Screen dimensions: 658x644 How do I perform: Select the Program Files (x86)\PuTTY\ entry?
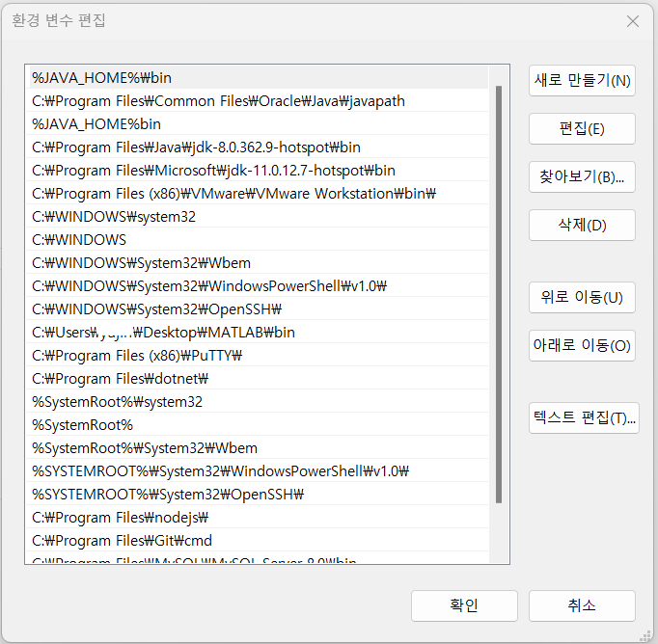258,356
